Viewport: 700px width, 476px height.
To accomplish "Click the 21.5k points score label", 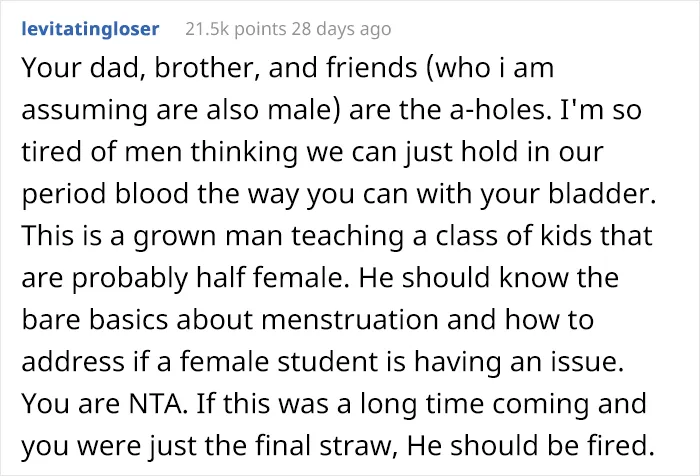I will pyautogui.click(x=236, y=29).
